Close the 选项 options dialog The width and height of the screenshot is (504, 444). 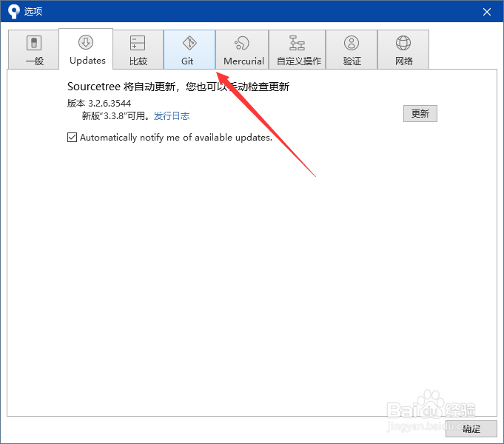tap(487, 12)
